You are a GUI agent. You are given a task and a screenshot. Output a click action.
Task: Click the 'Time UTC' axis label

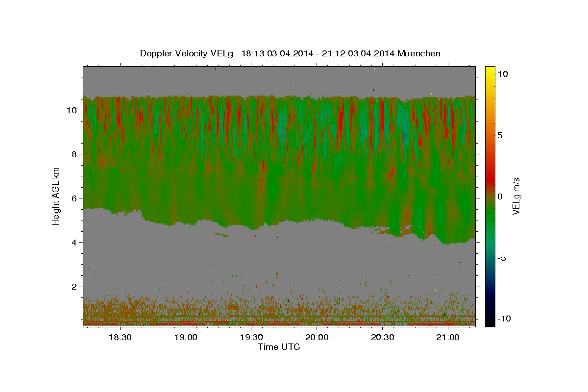279,347
